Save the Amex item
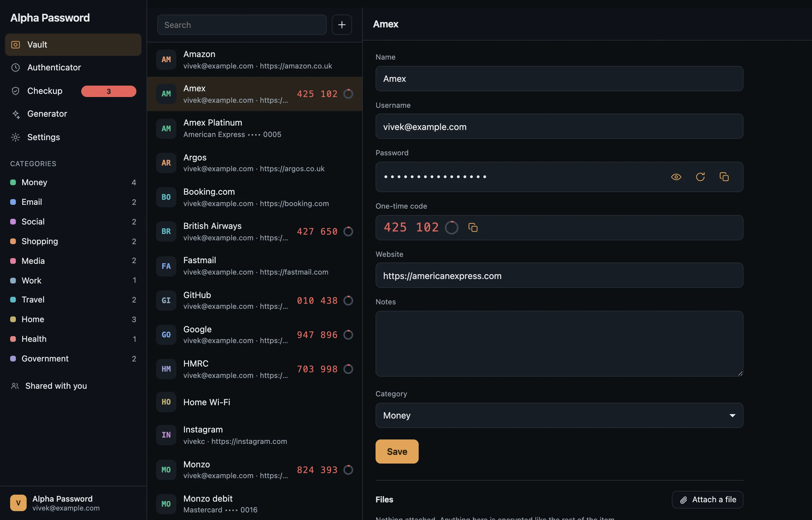 (x=397, y=452)
